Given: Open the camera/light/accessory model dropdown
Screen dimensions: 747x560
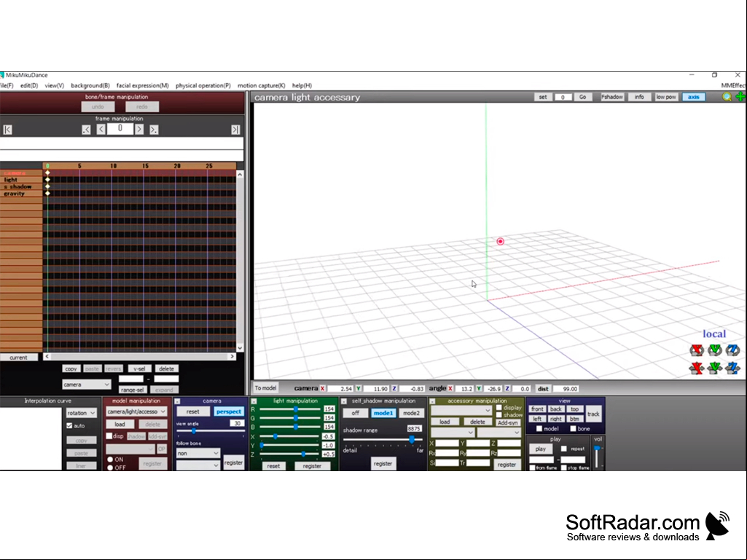Looking at the screenshot, I should point(136,411).
